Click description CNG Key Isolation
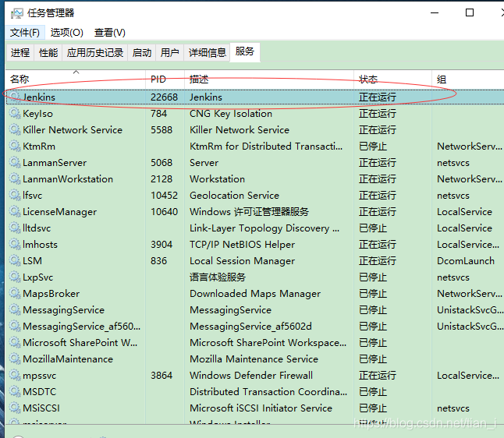Screen dimensions: 504x438 coord(231,113)
